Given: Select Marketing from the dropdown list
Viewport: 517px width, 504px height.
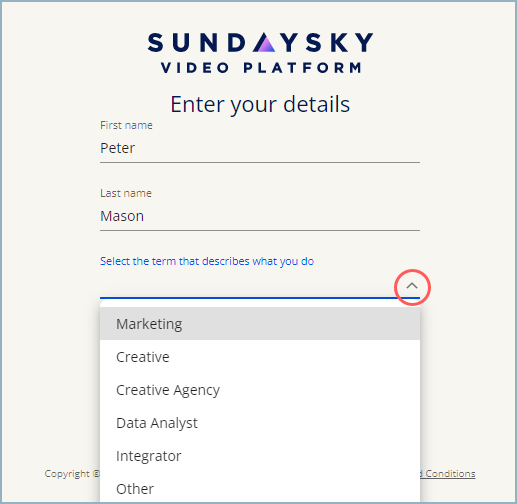Looking at the screenshot, I should point(260,323).
